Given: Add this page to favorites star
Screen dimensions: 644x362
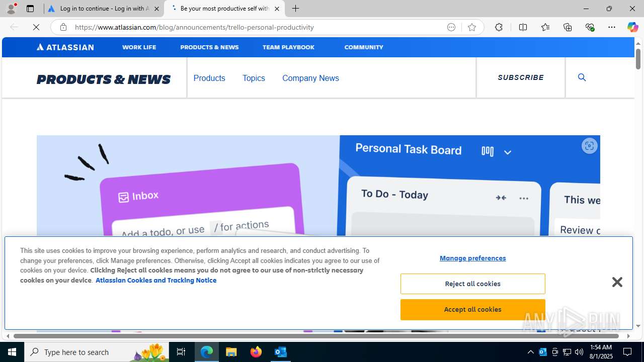Looking at the screenshot, I should 471,27.
